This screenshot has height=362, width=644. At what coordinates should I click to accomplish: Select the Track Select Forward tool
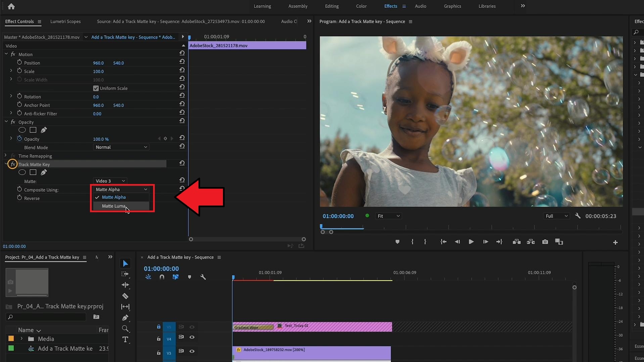(x=125, y=274)
